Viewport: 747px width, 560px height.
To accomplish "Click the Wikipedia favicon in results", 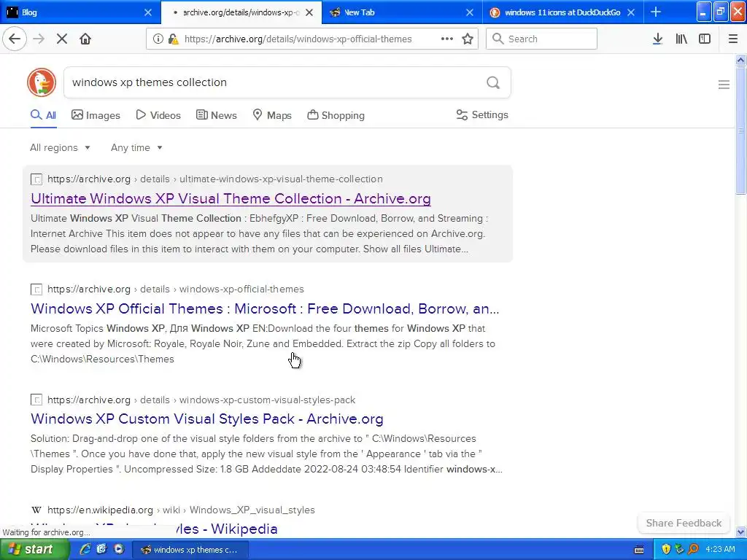I will (x=36, y=510).
